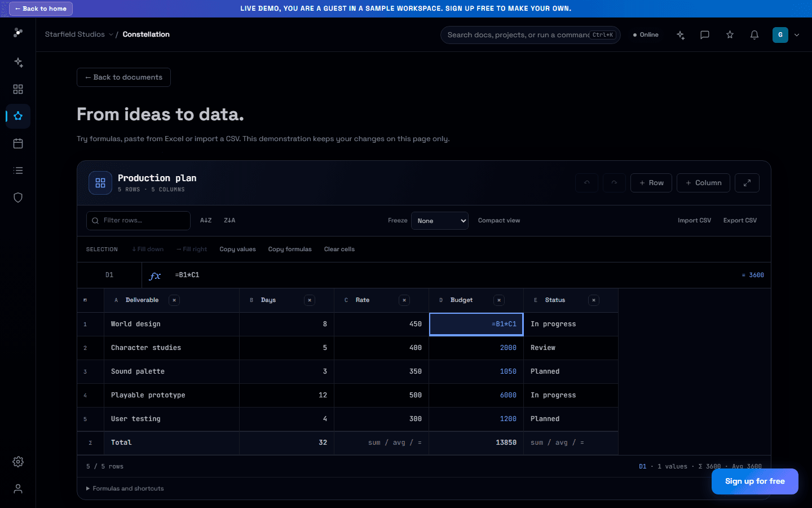Open the notifications bell
The height and width of the screenshot is (508, 812).
[x=754, y=35]
